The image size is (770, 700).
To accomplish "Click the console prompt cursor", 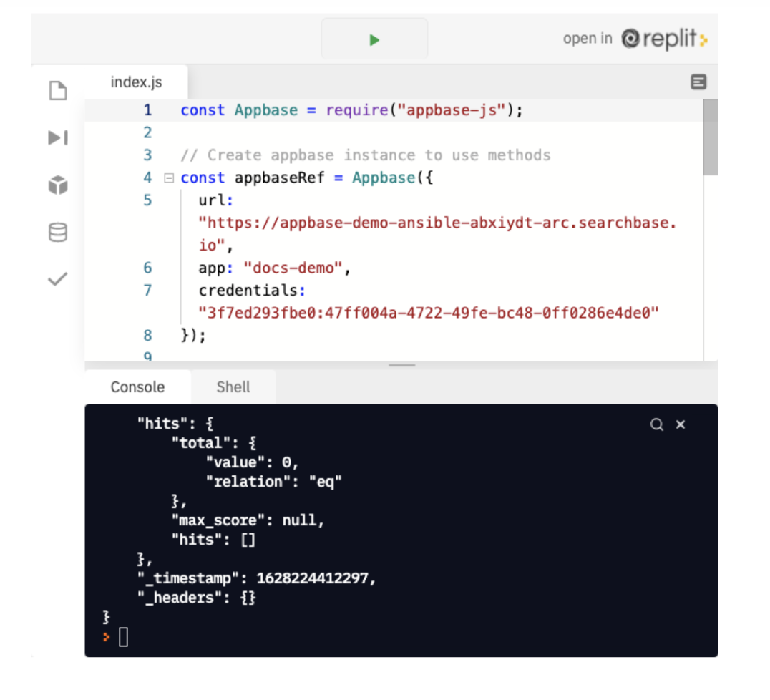I will pyautogui.click(x=123, y=637).
